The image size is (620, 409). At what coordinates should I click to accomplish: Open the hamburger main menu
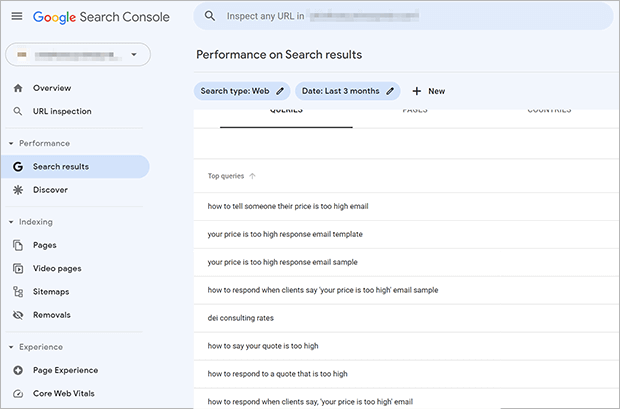(x=16, y=17)
